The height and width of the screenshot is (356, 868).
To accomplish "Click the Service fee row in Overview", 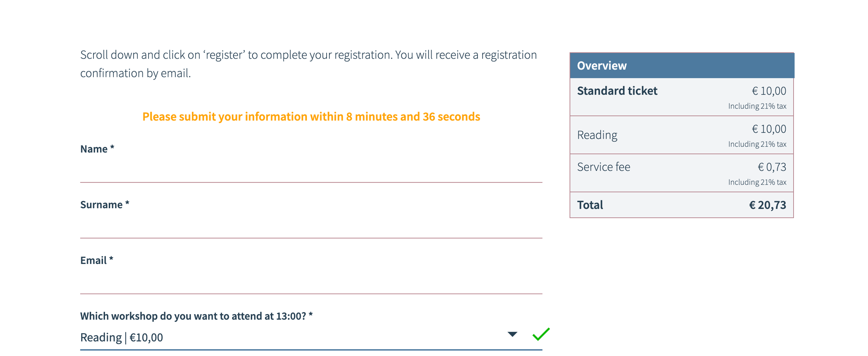I will point(603,167).
